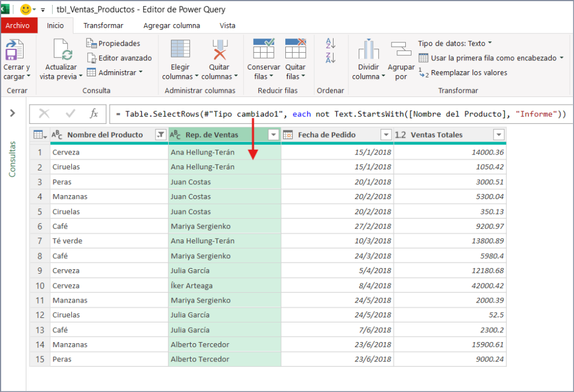
Task: Select row number 10
Action: click(40, 285)
